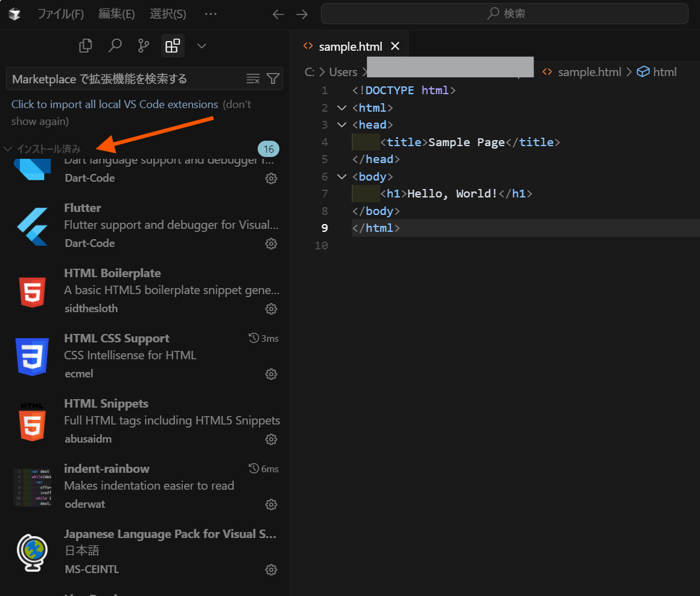700x596 pixels.
Task: Open manage gear for HTML Snippets
Action: (x=271, y=439)
